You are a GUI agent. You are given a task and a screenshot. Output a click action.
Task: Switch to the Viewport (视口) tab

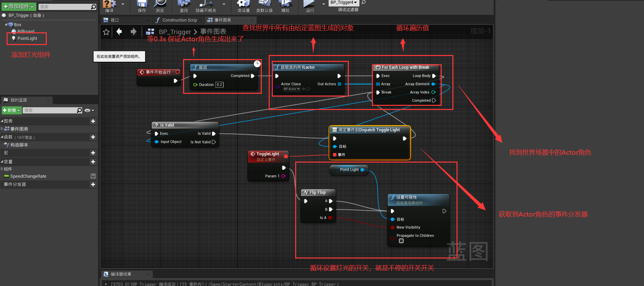click(x=115, y=20)
